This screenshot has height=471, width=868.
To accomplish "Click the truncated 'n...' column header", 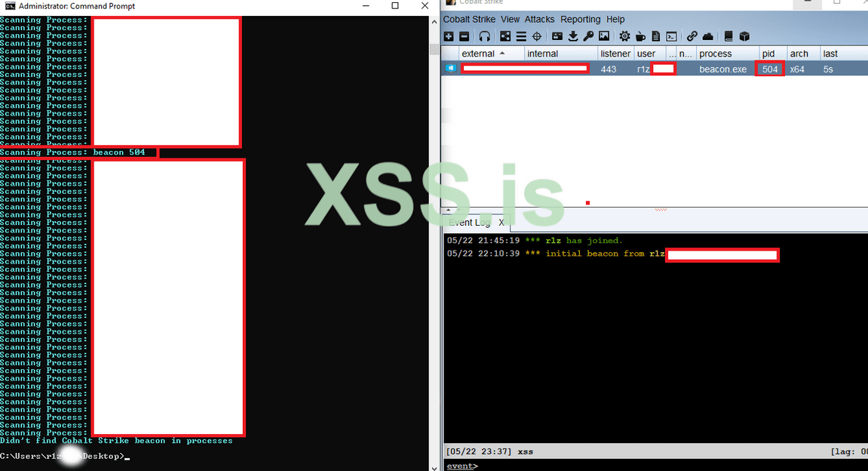I will pos(686,54).
